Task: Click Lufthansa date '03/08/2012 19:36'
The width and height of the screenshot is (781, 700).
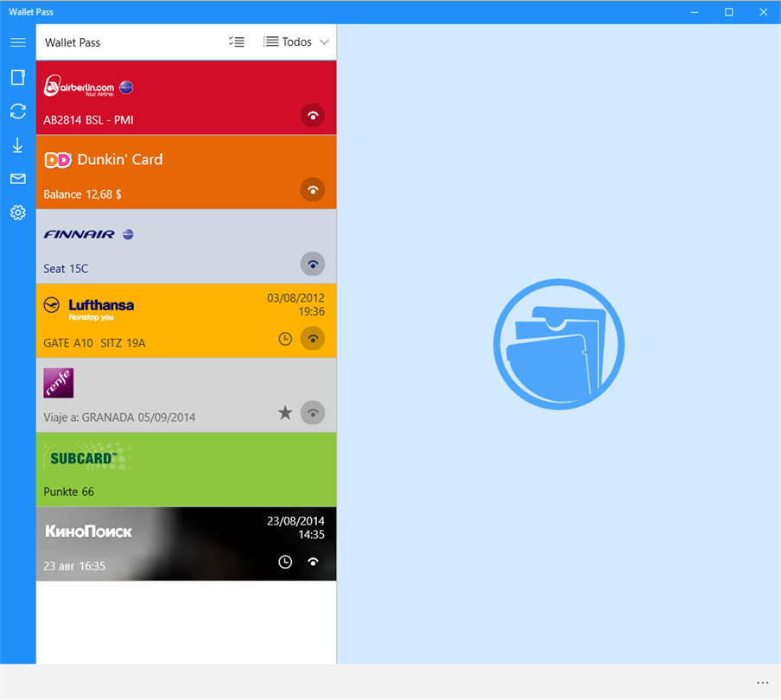Action: (295, 305)
